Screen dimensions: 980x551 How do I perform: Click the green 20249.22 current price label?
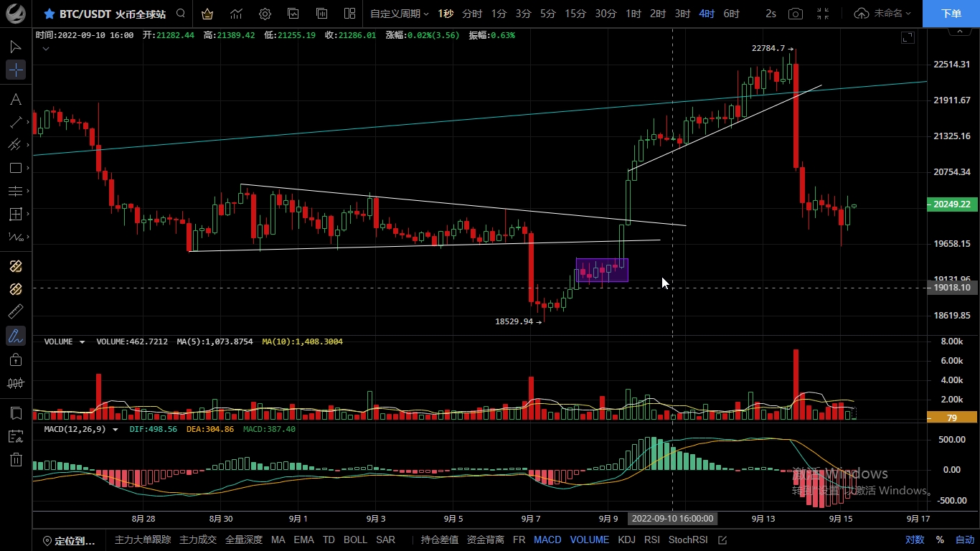952,204
